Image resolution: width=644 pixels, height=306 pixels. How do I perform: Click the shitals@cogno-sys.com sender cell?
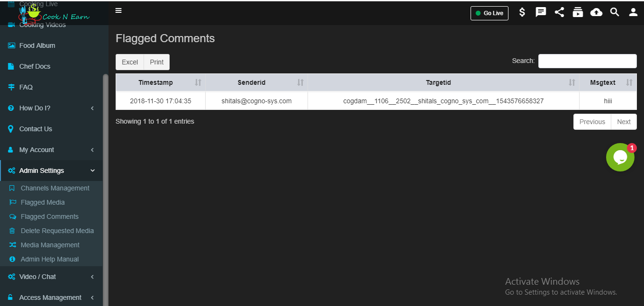(256, 101)
